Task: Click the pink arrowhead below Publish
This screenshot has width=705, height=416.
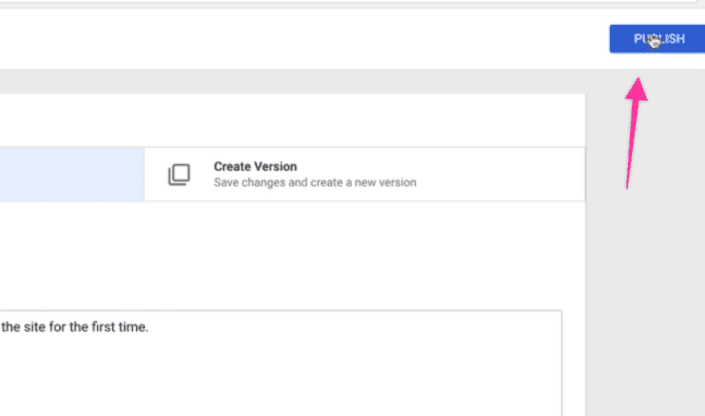Action: (637, 89)
